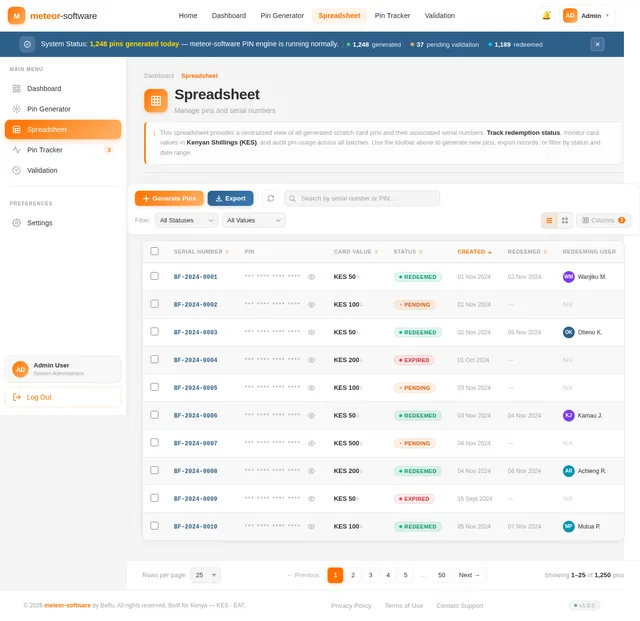
Task: Click the refresh icon in toolbar
Action: click(271, 198)
